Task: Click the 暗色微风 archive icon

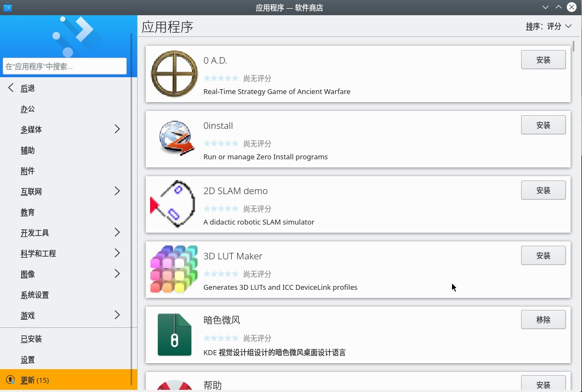Action: [x=175, y=334]
